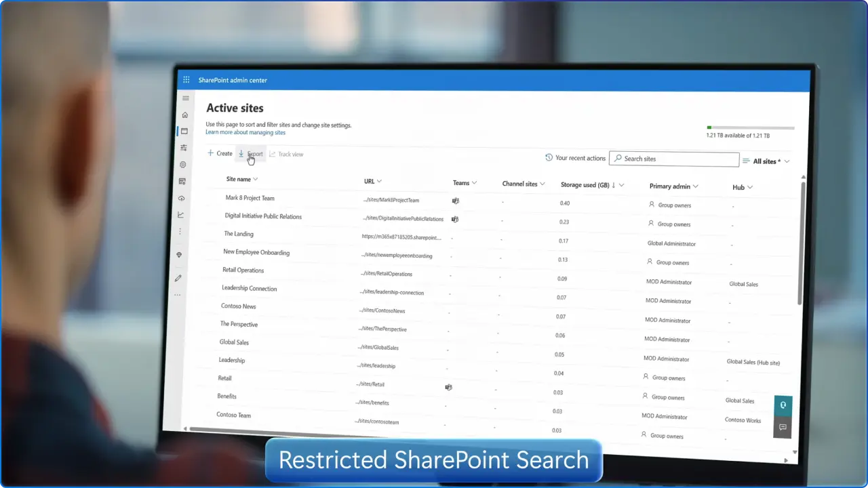This screenshot has height=488, width=868.
Task: Click the Create button label
Action: [224, 153]
